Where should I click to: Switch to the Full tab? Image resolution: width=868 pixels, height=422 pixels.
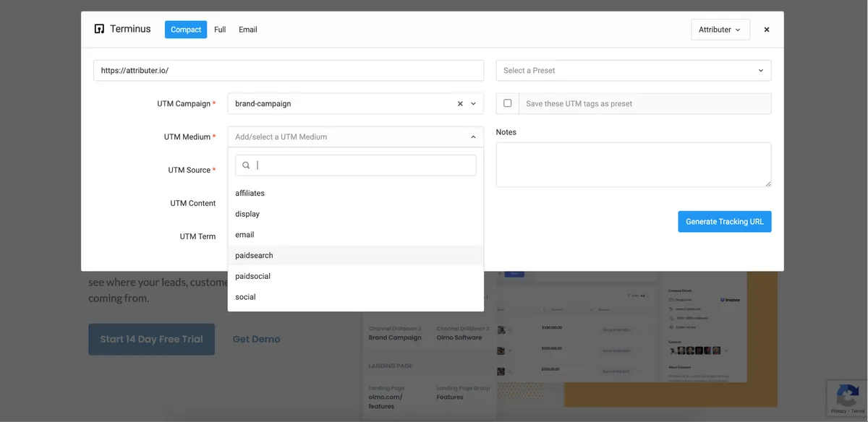pos(220,30)
